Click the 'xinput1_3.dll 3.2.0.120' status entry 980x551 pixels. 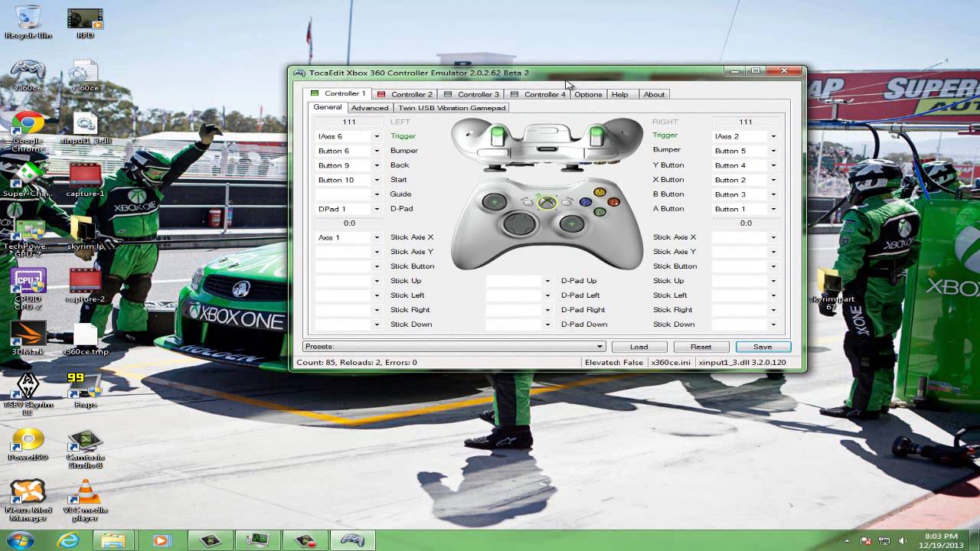[742, 362]
